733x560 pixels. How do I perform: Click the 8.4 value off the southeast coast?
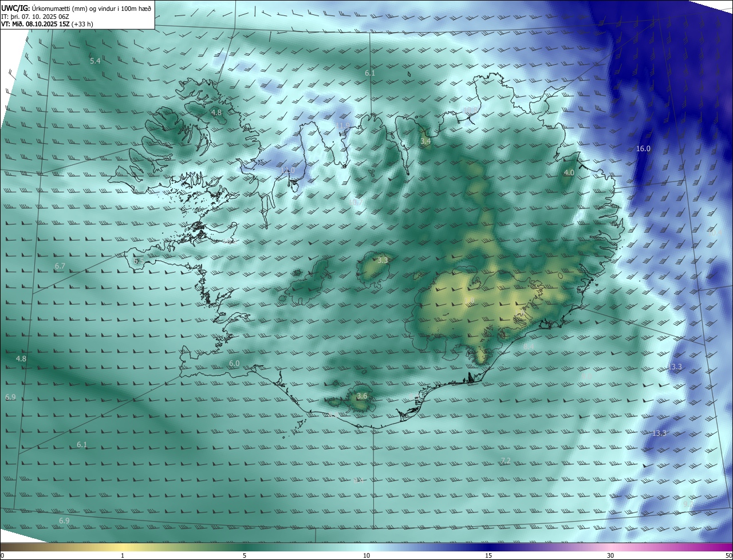point(529,346)
